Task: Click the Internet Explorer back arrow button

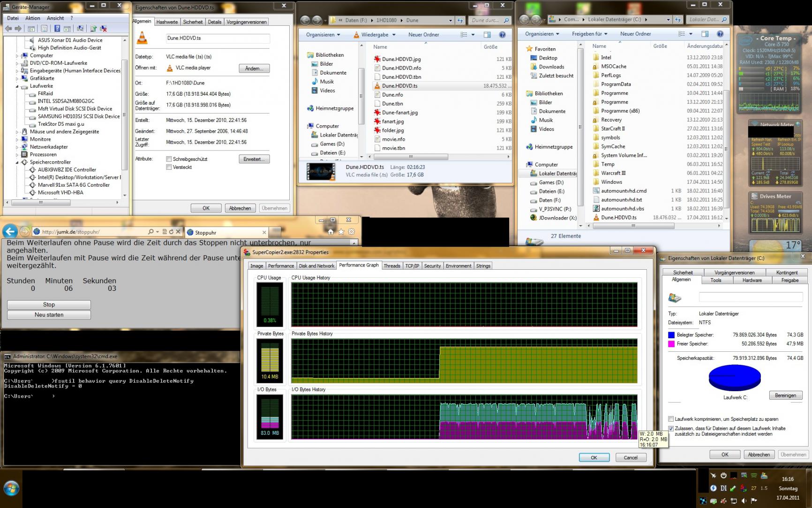Action: pyautogui.click(x=10, y=231)
